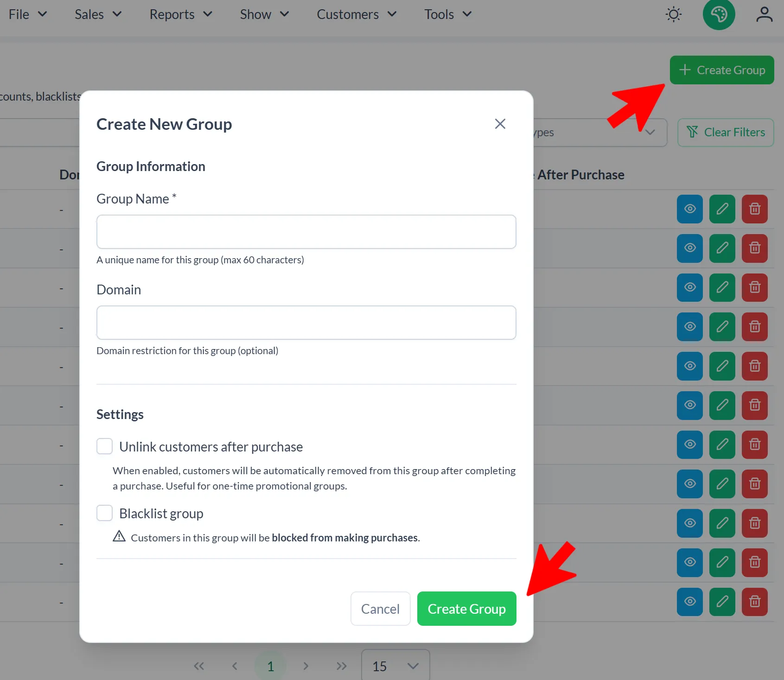Screen dimensions: 784x680
Task: Click the delete trash icon in second row
Action: (755, 248)
